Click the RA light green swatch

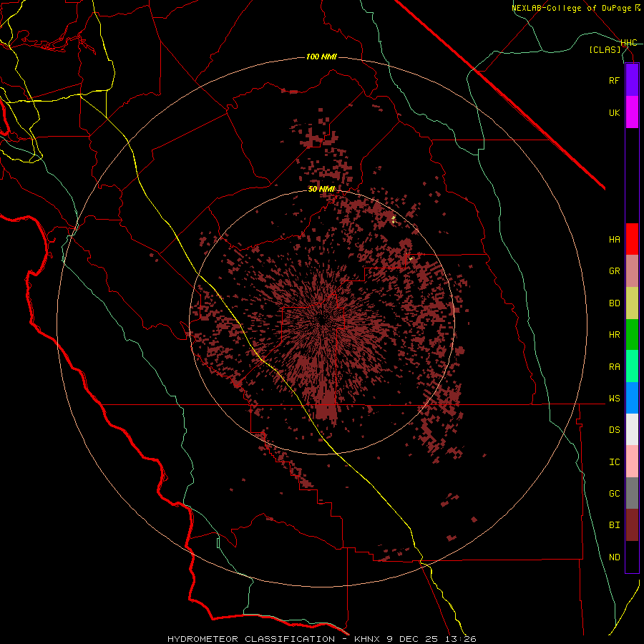point(632,366)
